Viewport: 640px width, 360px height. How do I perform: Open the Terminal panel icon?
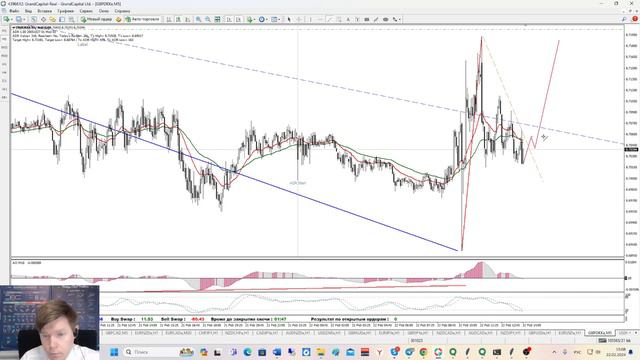62,19
